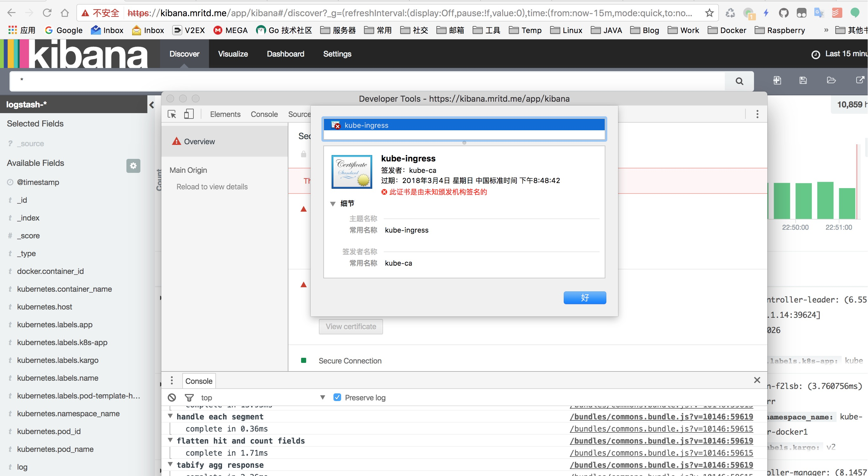Select the DevTools Console tab
Screen dimensions: 868x476
click(x=264, y=114)
